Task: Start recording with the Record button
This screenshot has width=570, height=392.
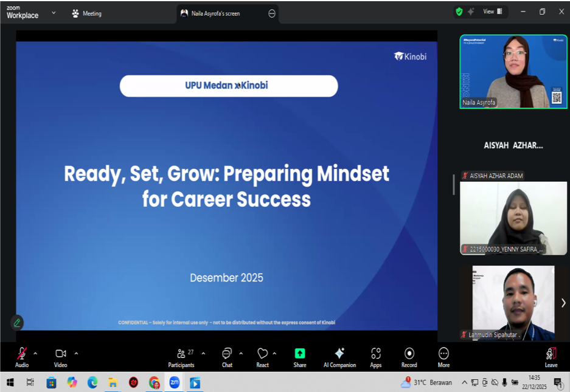Action: pos(409,354)
